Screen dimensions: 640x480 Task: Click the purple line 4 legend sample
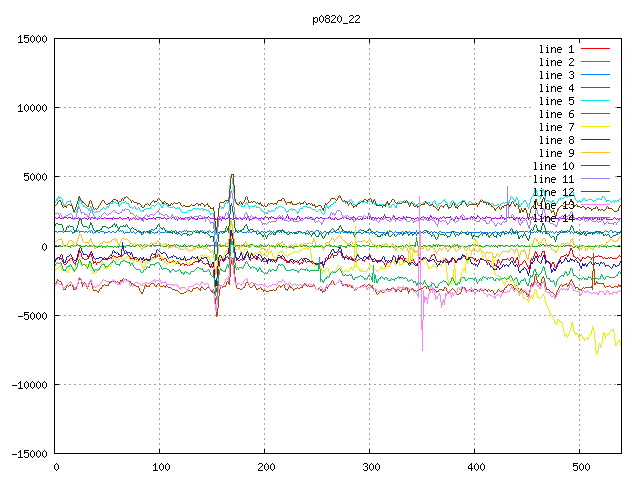[x=595, y=88]
